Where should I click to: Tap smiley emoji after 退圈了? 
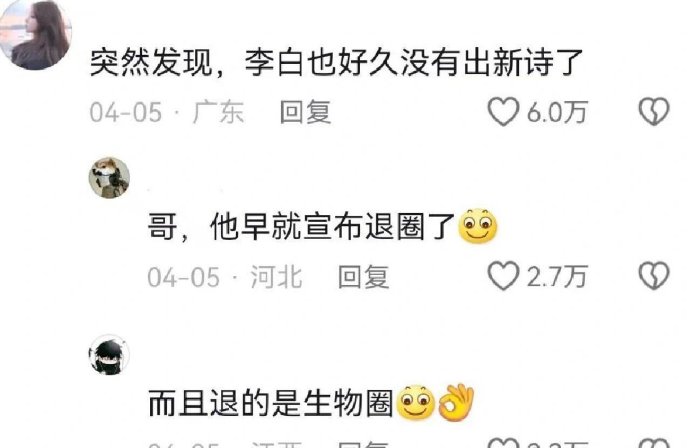click(477, 226)
